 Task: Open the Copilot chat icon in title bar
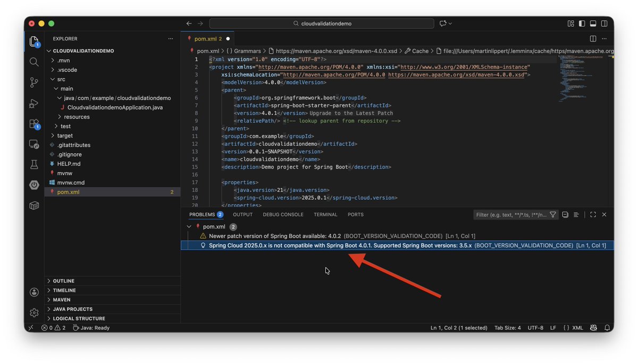442,23
